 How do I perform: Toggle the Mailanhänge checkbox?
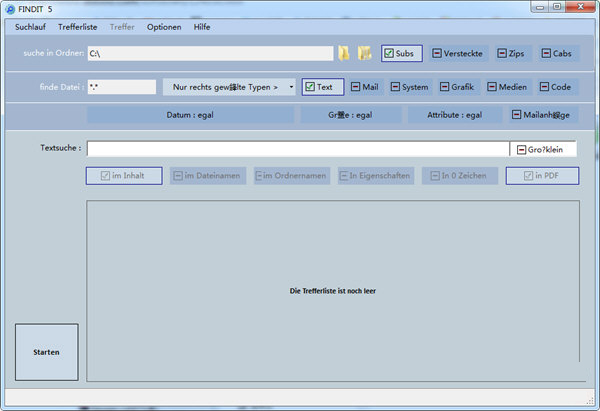click(x=543, y=115)
